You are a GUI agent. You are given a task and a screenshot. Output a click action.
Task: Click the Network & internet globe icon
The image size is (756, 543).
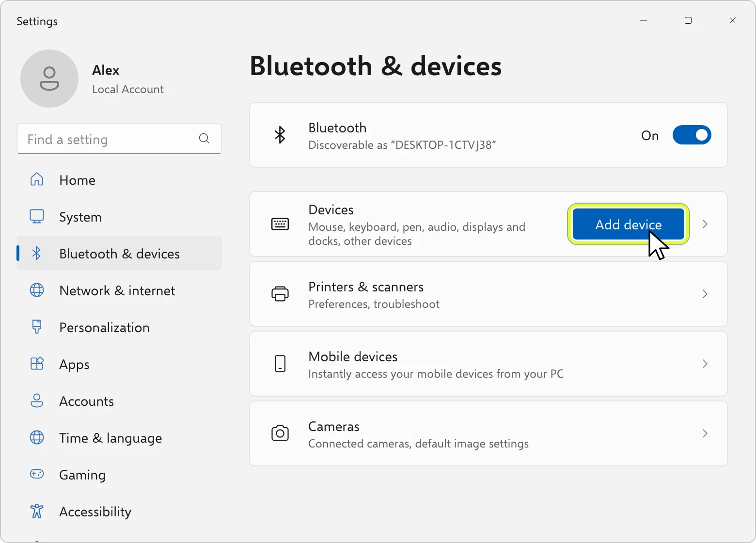point(37,290)
